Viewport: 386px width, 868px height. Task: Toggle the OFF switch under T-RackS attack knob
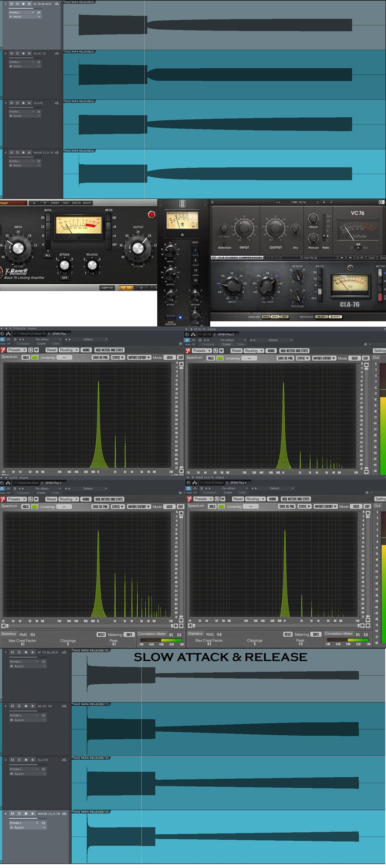pyautogui.click(x=65, y=278)
